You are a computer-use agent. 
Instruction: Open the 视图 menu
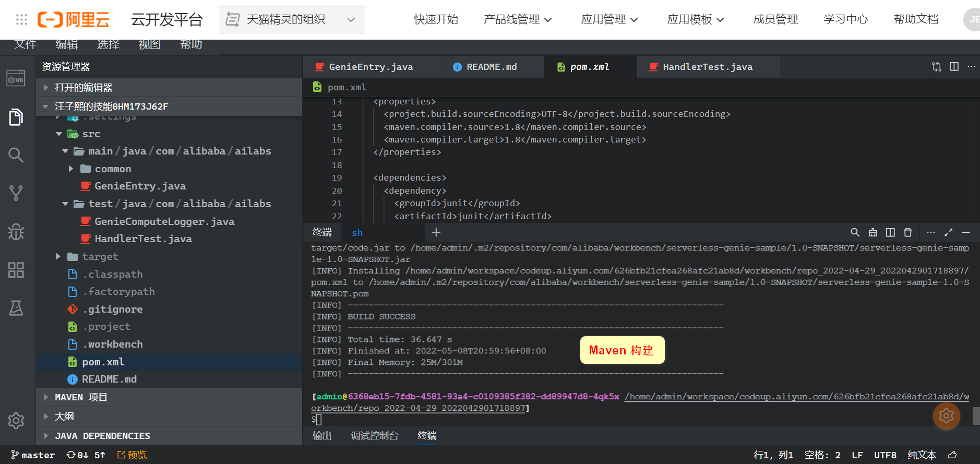click(150, 45)
